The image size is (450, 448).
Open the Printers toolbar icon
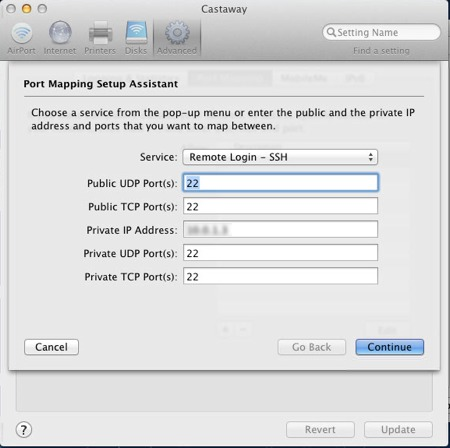[x=100, y=33]
